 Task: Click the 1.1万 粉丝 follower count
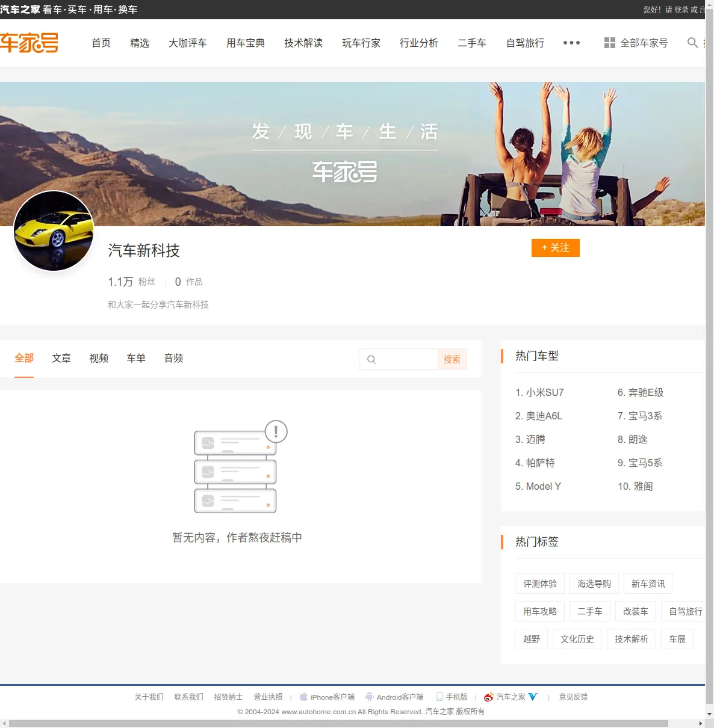[x=131, y=282]
